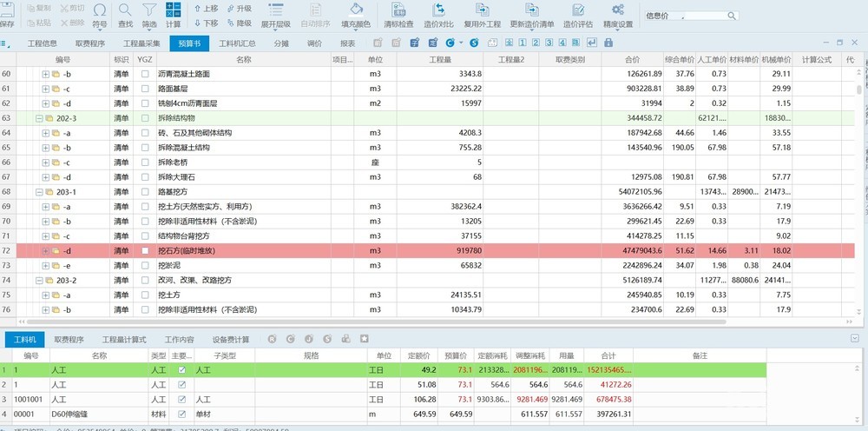This screenshot has height=431, width=868.
Task: Uncheck 主要 checkbox for 1001001 人工 row
Action: (181, 399)
